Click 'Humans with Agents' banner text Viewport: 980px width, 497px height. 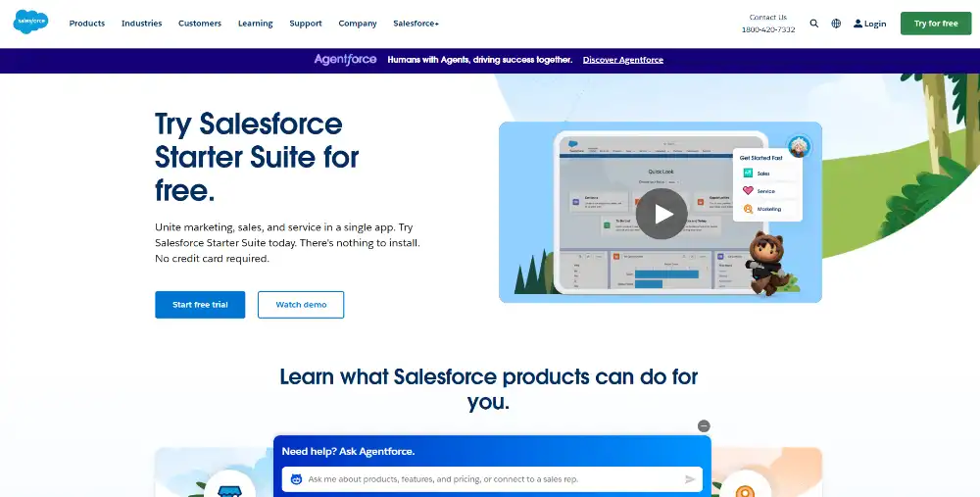point(479,60)
